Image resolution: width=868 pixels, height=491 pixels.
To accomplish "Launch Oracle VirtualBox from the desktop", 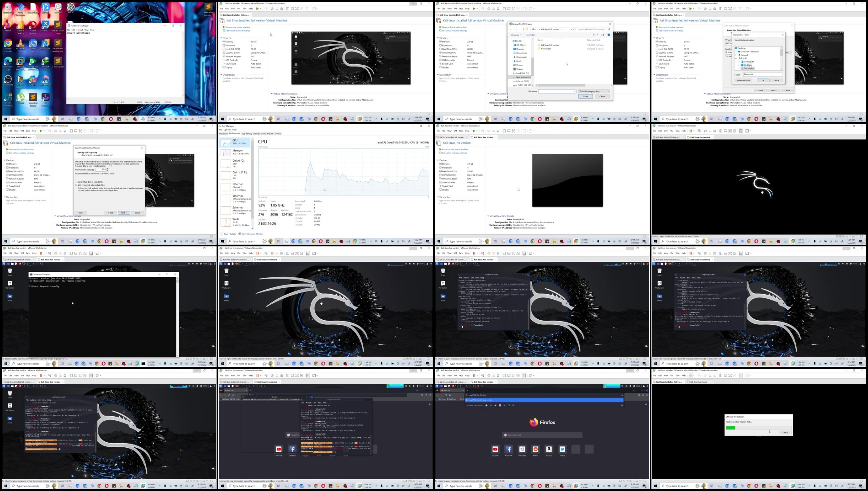I will 8,99.
